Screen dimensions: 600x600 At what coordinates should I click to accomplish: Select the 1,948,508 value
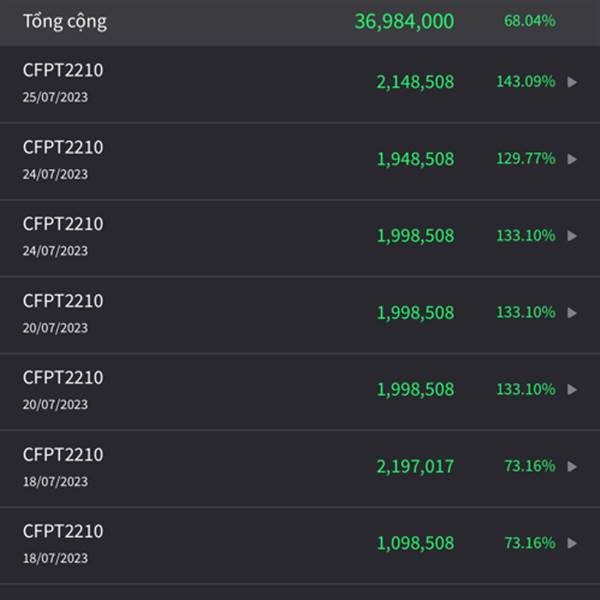[x=415, y=159]
